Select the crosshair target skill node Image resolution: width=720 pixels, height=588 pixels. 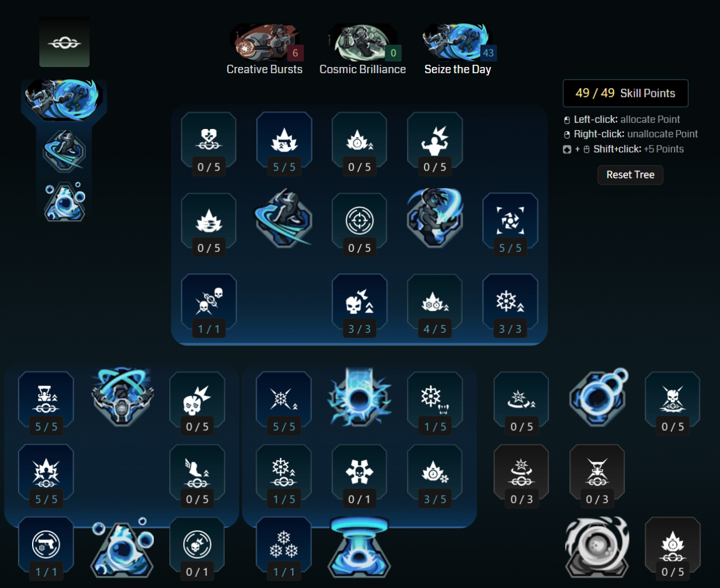pos(360,225)
